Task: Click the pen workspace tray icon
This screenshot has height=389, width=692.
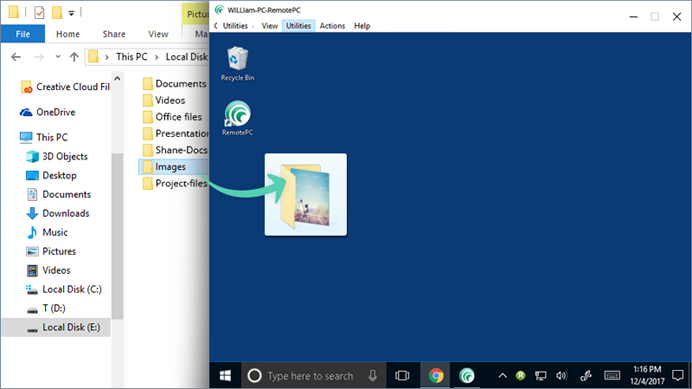Action: (x=586, y=376)
